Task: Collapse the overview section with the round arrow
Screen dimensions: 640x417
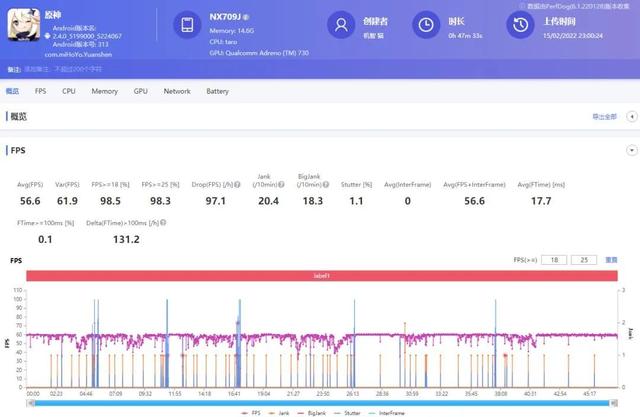Action: coord(631,117)
